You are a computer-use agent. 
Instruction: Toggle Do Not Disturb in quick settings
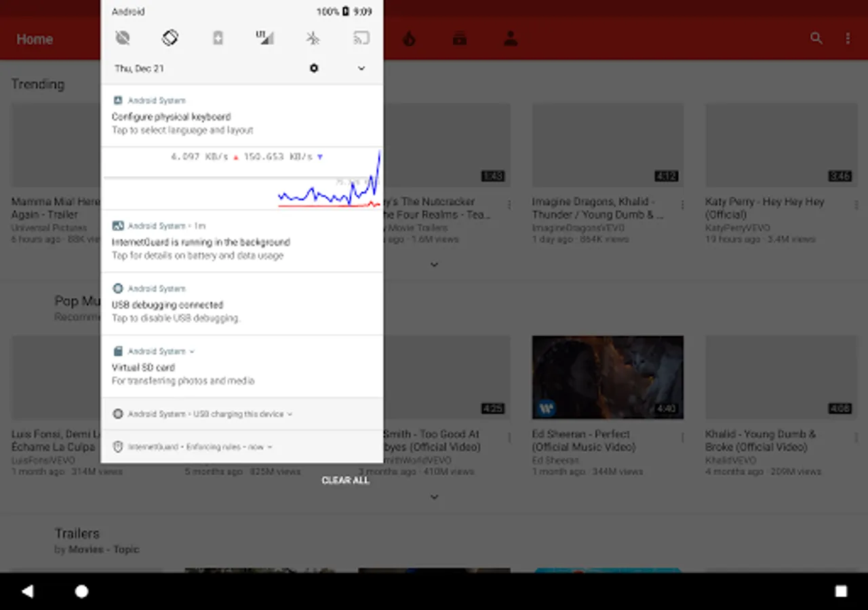123,38
